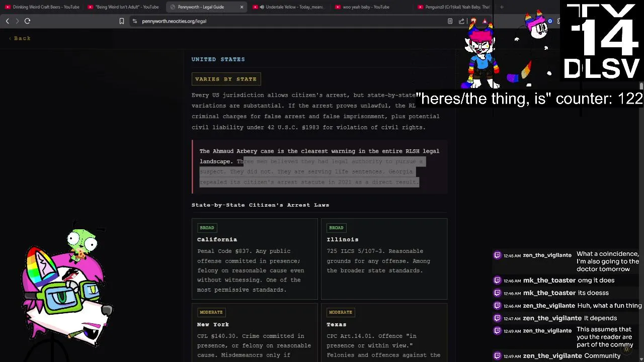
Task: Switch to the Drinking Weird Craft Beers tab
Action: tap(42, 7)
